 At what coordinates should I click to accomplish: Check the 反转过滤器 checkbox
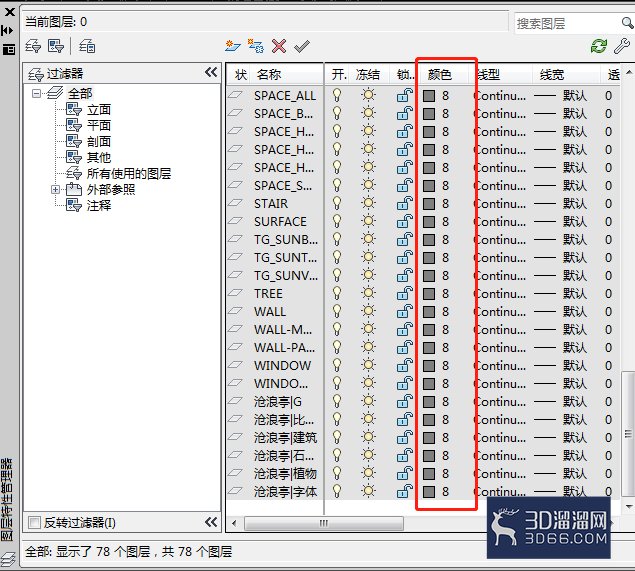point(34,522)
